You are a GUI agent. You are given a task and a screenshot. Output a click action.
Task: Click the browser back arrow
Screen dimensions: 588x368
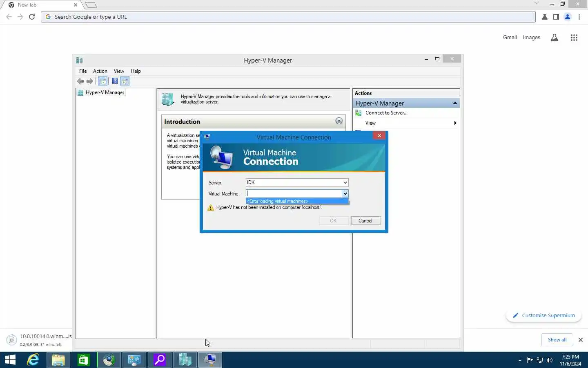[9, 17]
